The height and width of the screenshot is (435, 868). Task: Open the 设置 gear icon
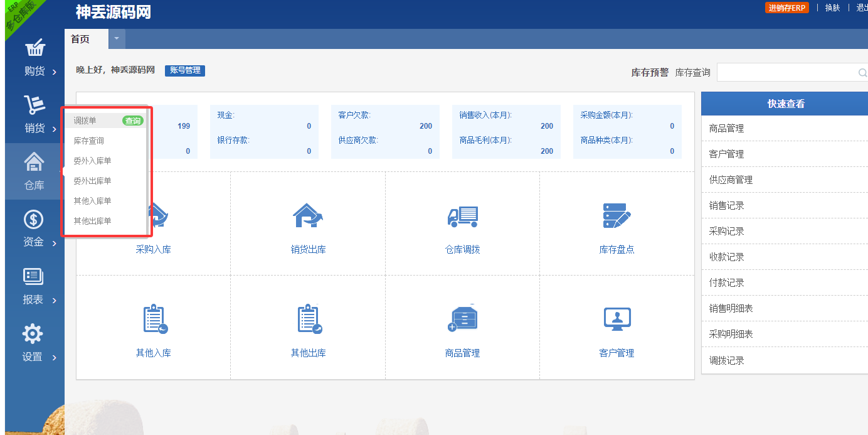[x=33, y=334]
